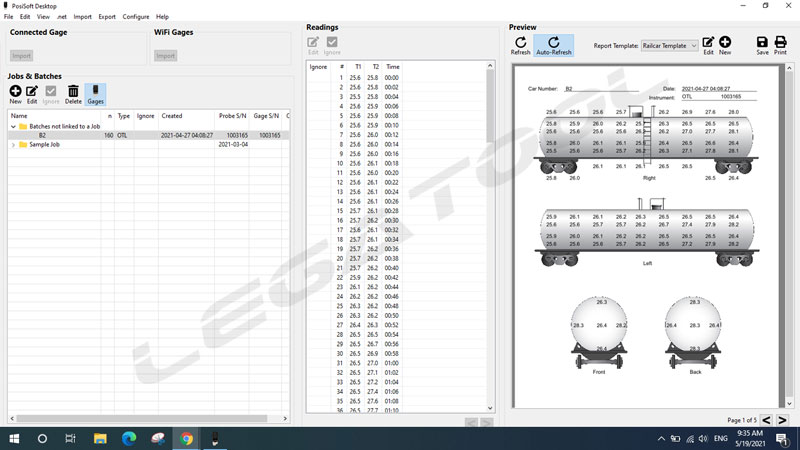
Task: Click the Print report icon
Action: (x=780, y=45)
